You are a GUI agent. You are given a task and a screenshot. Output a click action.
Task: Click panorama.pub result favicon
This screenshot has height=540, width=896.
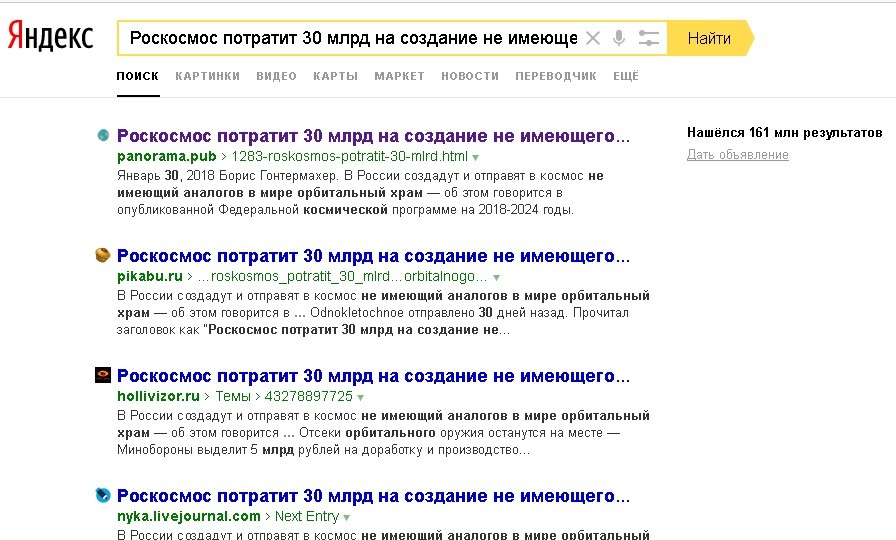click(x=103, y=135)
